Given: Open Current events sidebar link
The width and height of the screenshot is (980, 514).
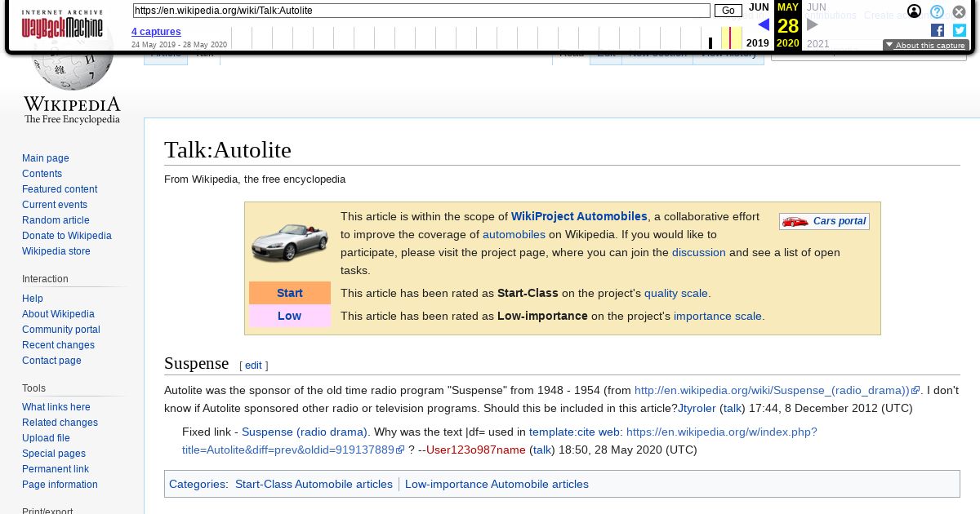Looking at the screenshot, I should click(x=55, y=205).
